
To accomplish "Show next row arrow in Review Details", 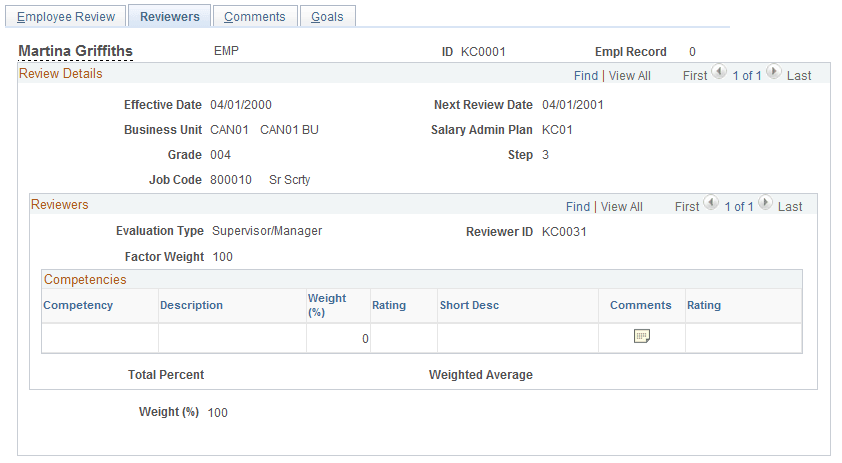I will (x=774, y=71).
